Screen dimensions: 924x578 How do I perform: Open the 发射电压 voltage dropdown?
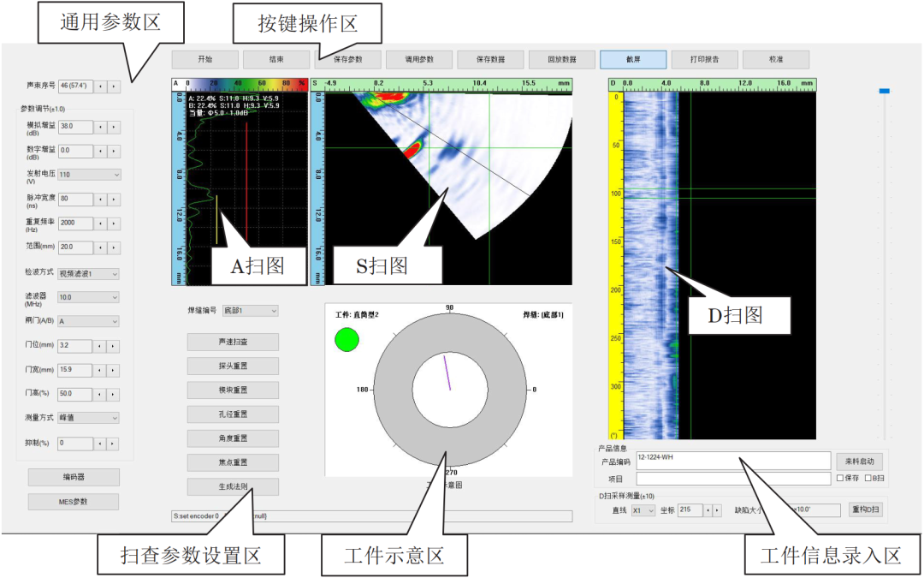click(90, 175)
